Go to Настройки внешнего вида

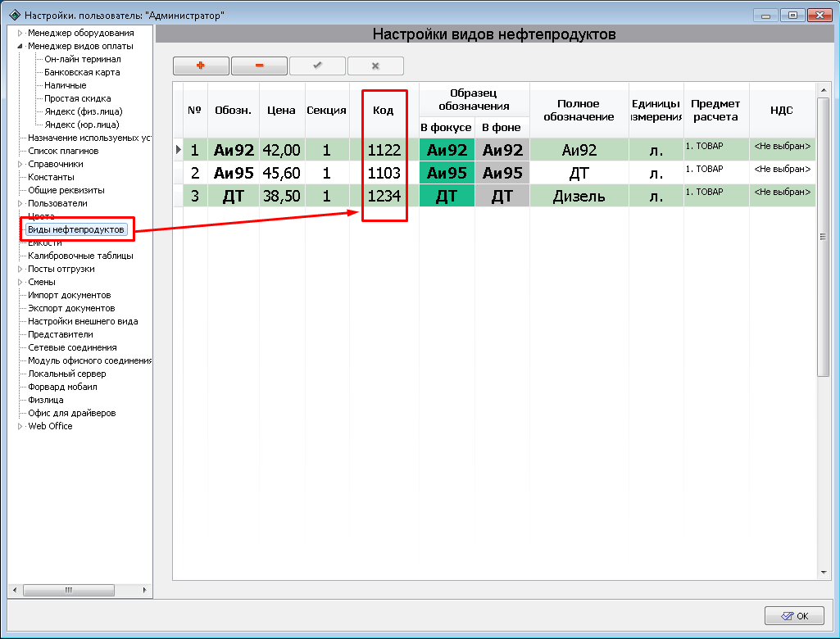click(83, 321)
